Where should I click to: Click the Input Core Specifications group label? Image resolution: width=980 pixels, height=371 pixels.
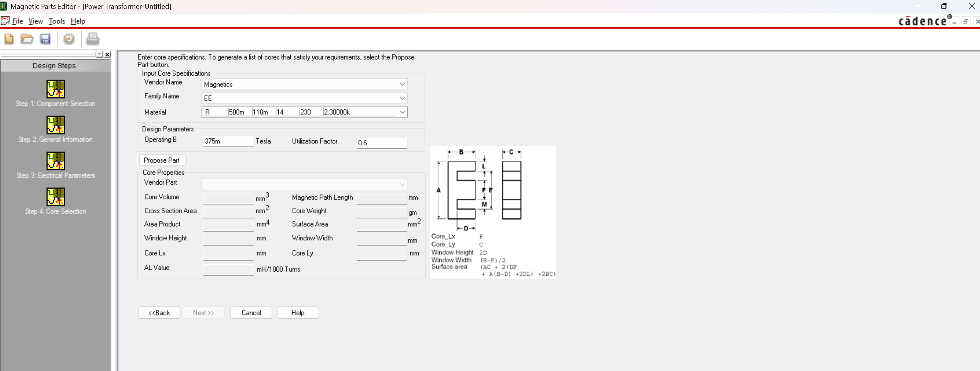coord(176,73)
